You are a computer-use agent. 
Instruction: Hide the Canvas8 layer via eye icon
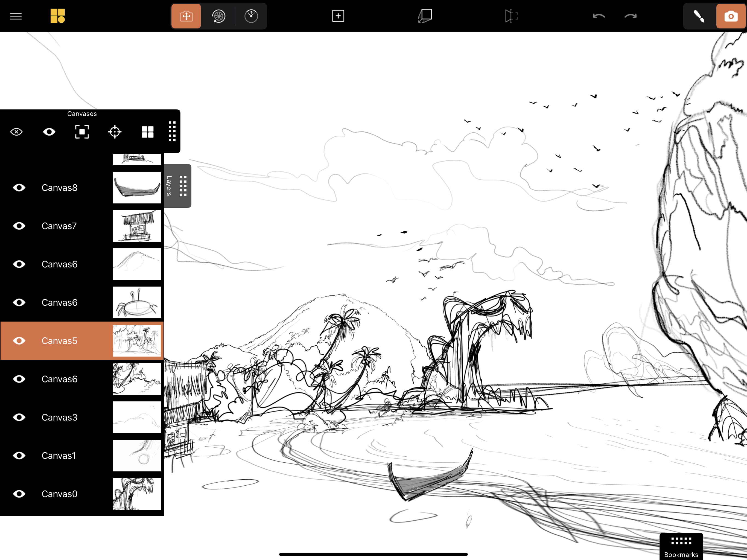pyautogui.click(x=19, y=188)
